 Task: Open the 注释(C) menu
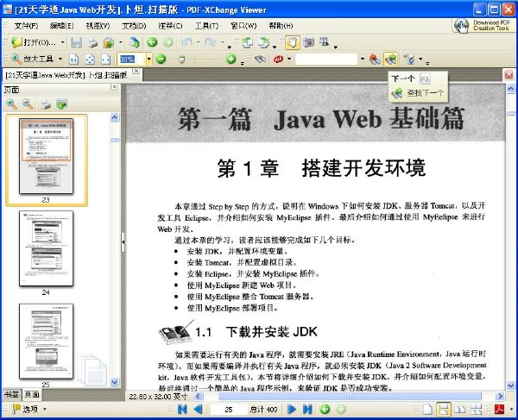click(170, 25)
